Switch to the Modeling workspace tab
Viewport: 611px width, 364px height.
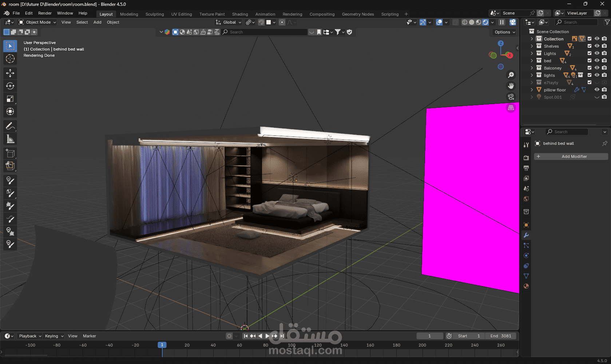(129, 14)
